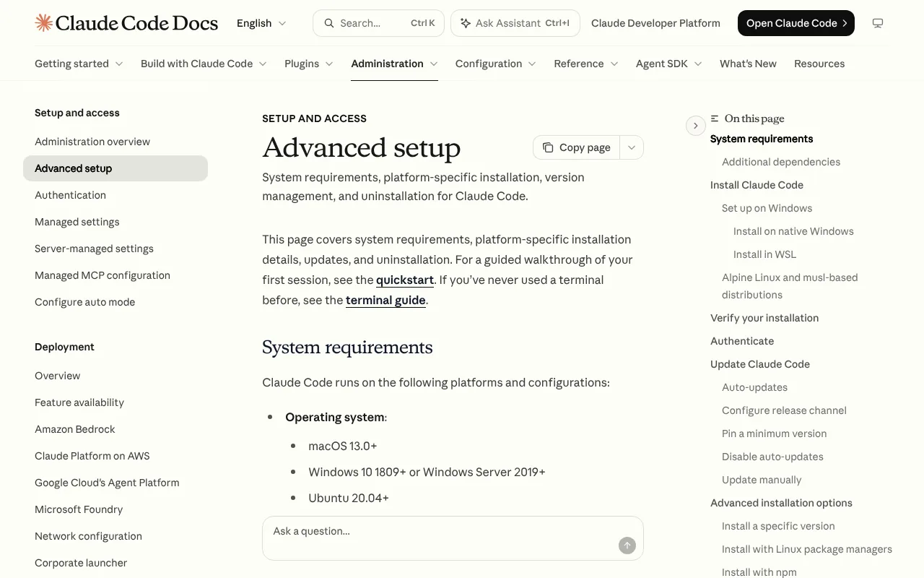Open the English language dropdown
924x578 pixels.
pyautogui.click(x=261, y=23)
